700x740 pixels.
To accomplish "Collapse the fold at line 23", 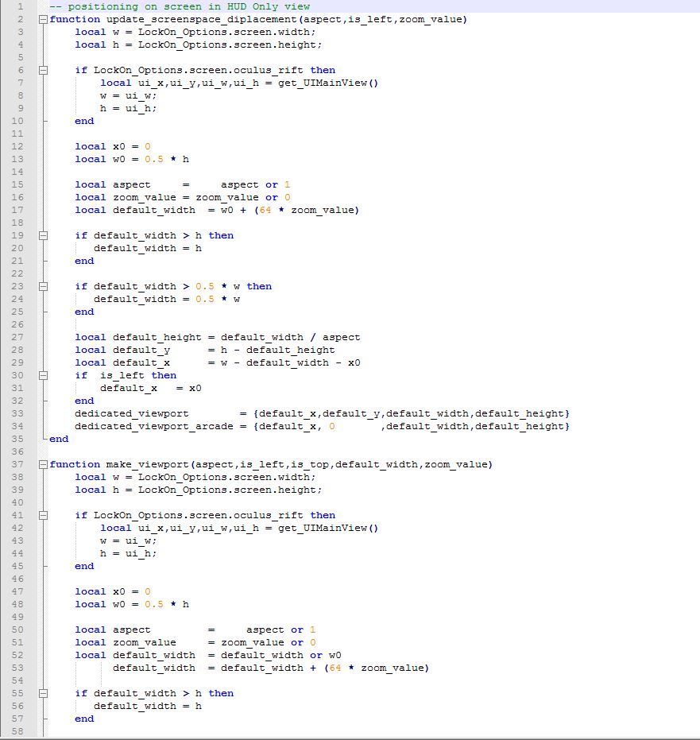I will coord(44,286).
